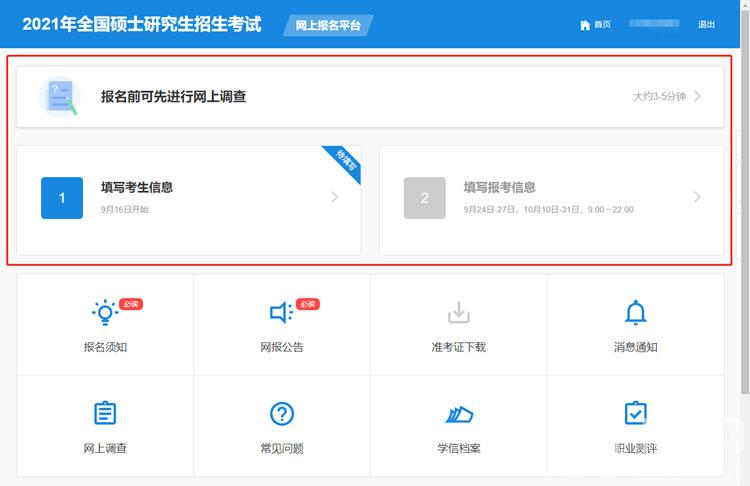Click the 待填写 corner ribbon
Image resolution: width=750 pixels, height=486 pixels.
pyautogui.click(x=344, y=162)
